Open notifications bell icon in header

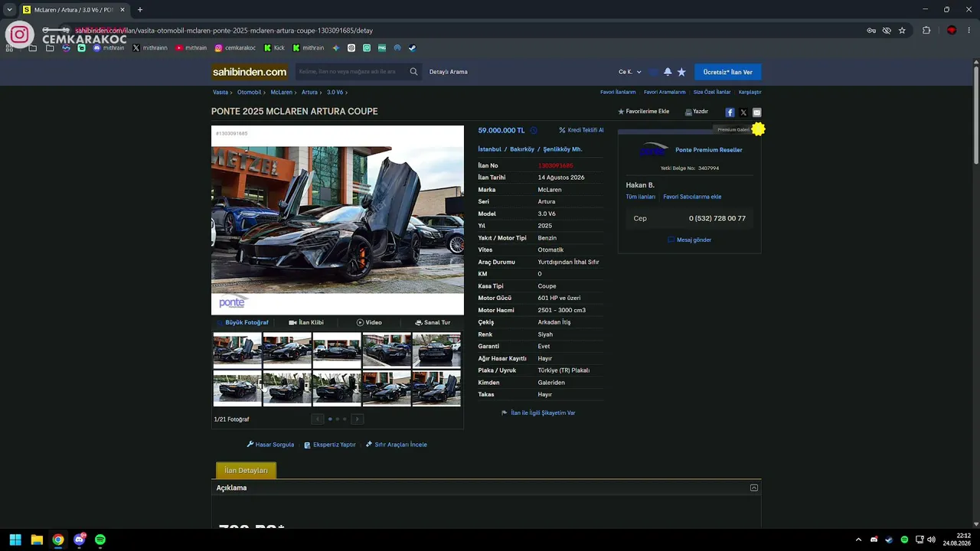(668, 72)
